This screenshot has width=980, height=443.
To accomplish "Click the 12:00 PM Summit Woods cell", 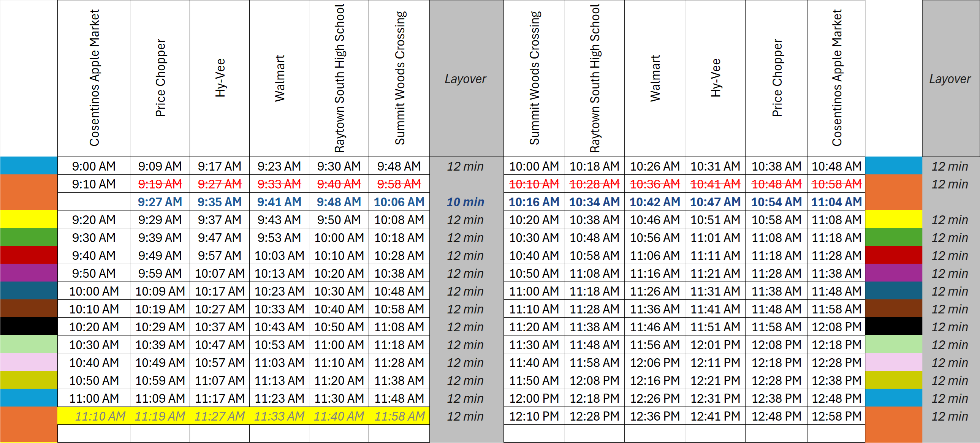I will point(534,398).
